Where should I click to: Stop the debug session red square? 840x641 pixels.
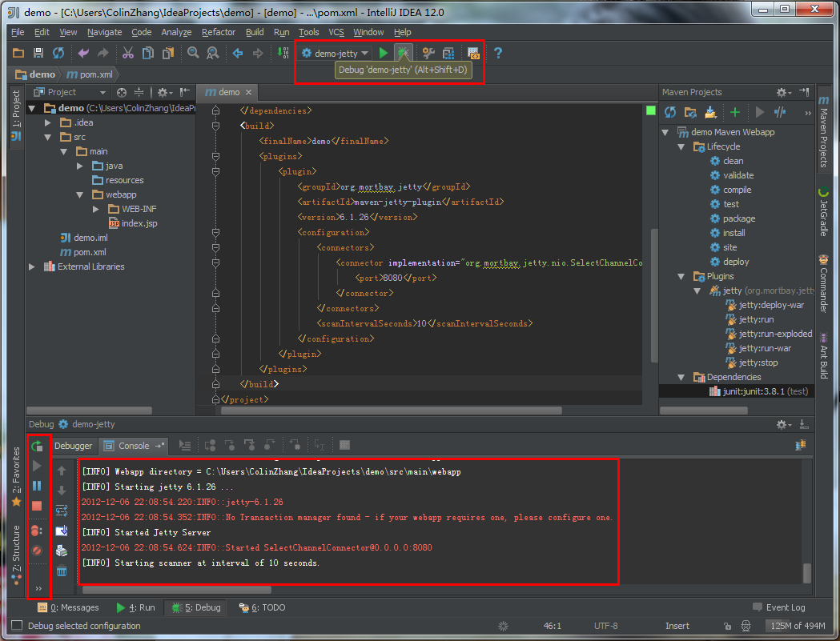click(36, 506)
